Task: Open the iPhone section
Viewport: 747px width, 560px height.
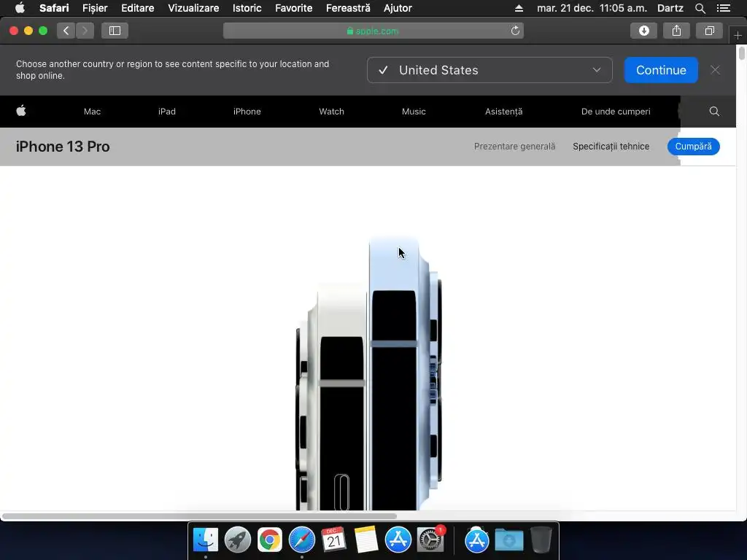Action: point(247,112)
